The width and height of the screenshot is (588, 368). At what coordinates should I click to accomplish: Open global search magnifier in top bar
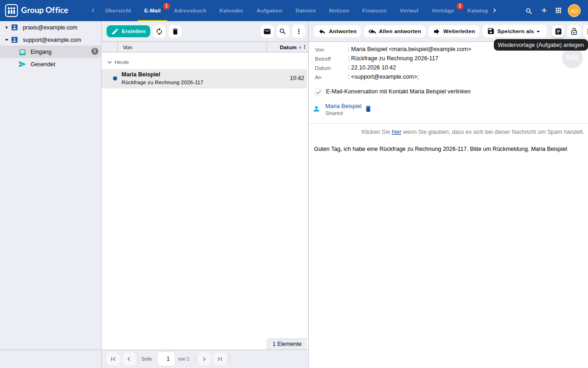point(529,11)
